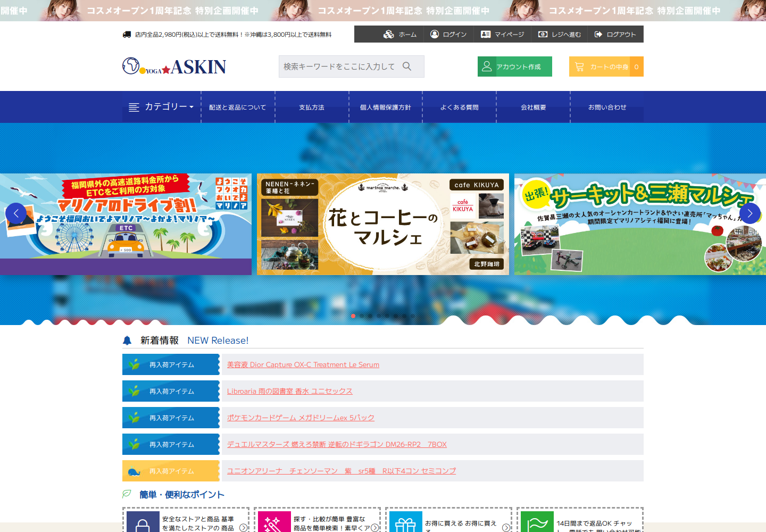This screenshot has width=766, height=532.
Task: Click the logout arrow icon
Action: tap(598, 34)
